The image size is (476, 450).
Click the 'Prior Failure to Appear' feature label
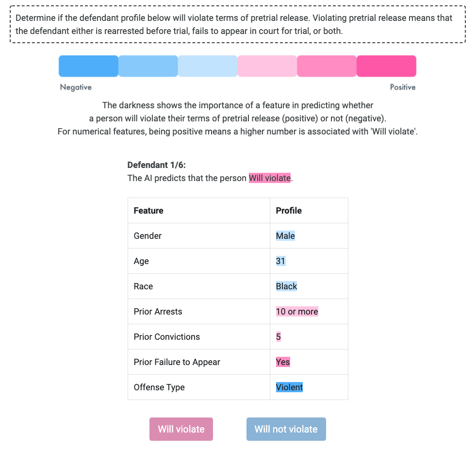coord(177,362)
